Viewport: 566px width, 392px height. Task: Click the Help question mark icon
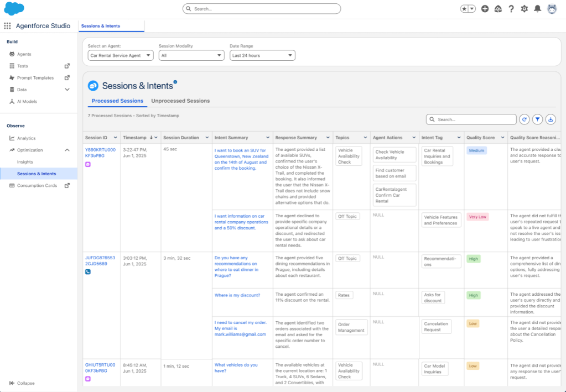[511, 9]
